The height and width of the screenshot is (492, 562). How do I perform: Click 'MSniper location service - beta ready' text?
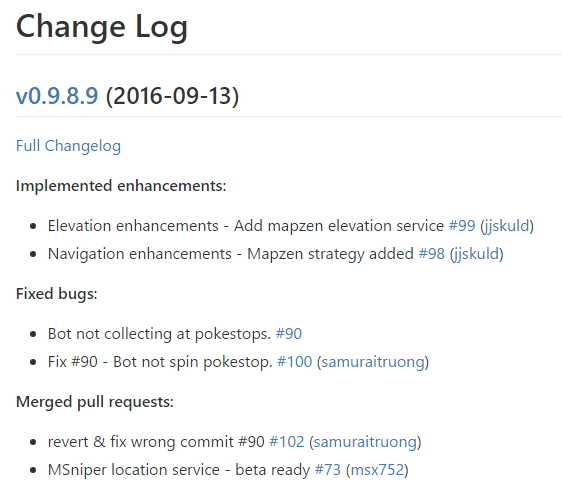(x=179, y=470)
